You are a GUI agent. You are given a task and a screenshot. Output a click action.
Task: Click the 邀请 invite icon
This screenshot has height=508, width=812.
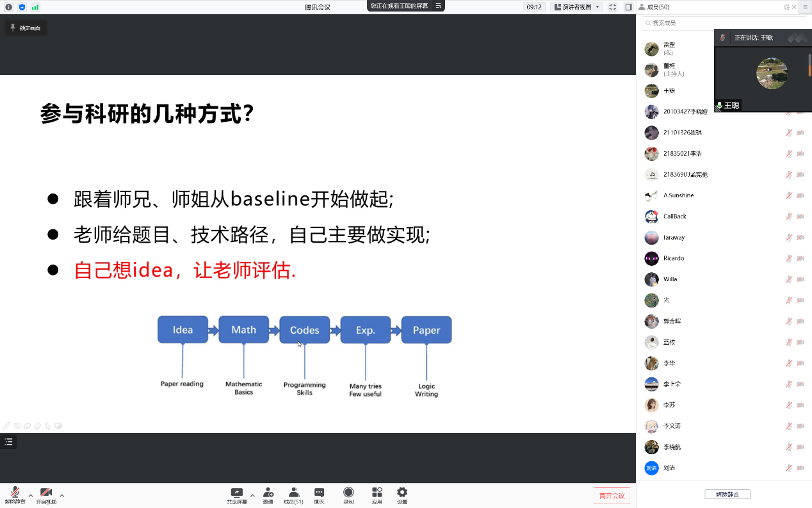[268, 495]
